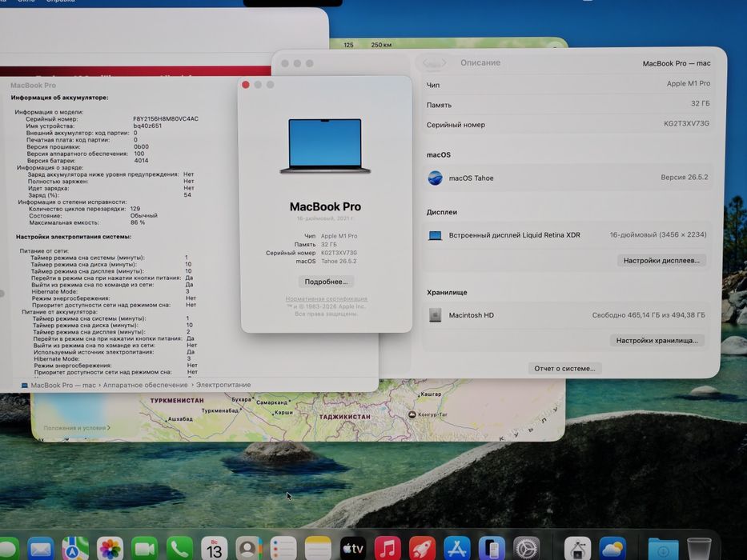Click the Питание от аккумулятора label
Screen dimensions: 747x560
(59, 312)
